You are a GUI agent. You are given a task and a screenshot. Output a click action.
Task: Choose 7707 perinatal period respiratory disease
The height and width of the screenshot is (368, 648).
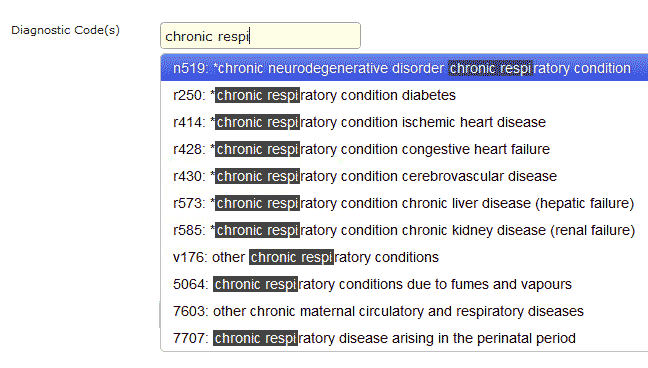tap(404, 338)
